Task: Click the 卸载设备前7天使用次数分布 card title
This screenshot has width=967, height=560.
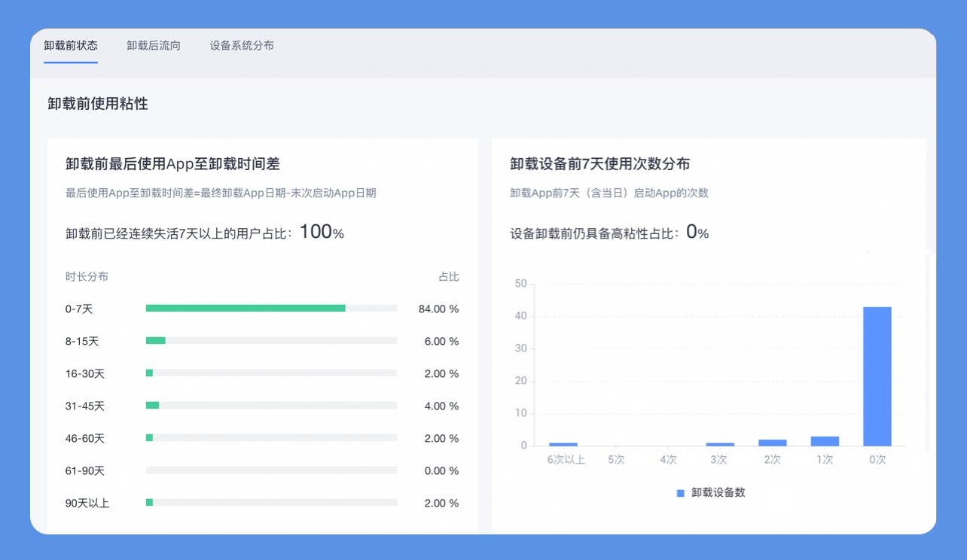Action: 600,164
